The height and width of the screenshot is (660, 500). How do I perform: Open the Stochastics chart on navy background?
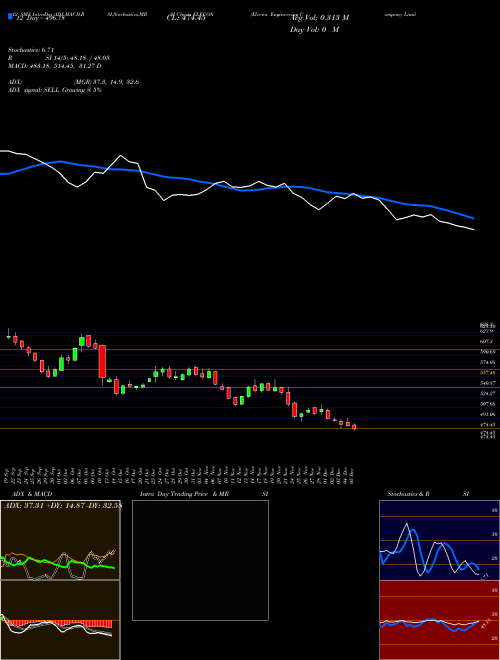tap(439, 540)
